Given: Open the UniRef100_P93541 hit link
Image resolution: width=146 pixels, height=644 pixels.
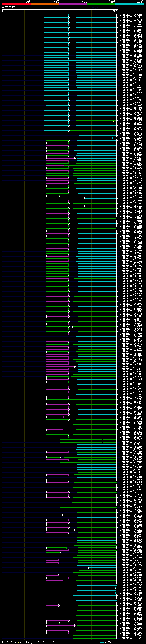Looking at the screenshot, I should point(131,32).
